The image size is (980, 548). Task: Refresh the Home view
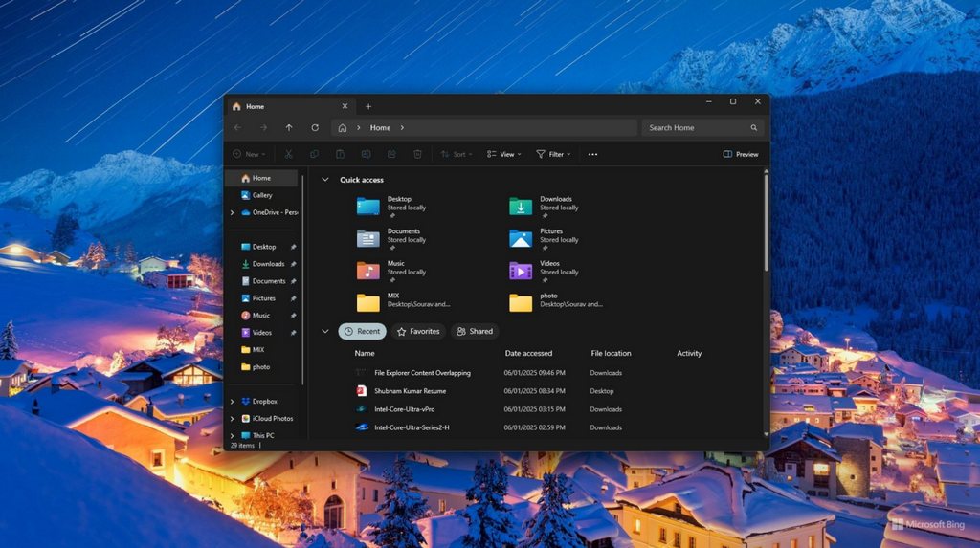click(x=315, y=127)
